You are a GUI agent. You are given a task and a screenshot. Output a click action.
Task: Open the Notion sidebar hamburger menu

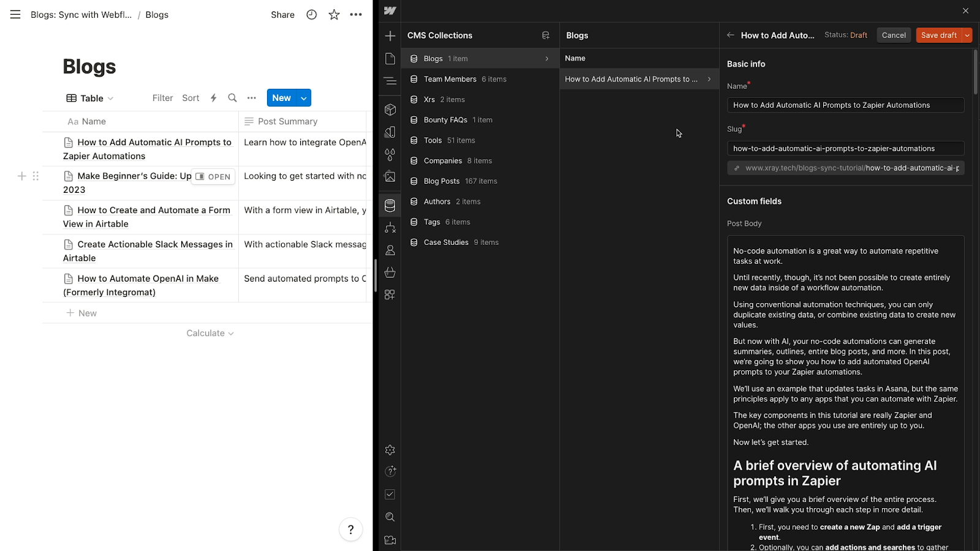tap(15, 15)
